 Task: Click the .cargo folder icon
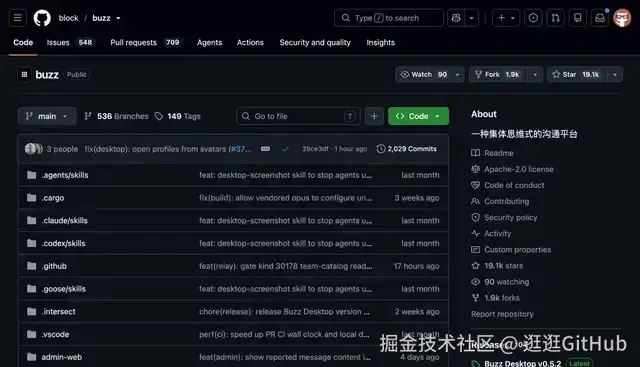tap(31, 198)
